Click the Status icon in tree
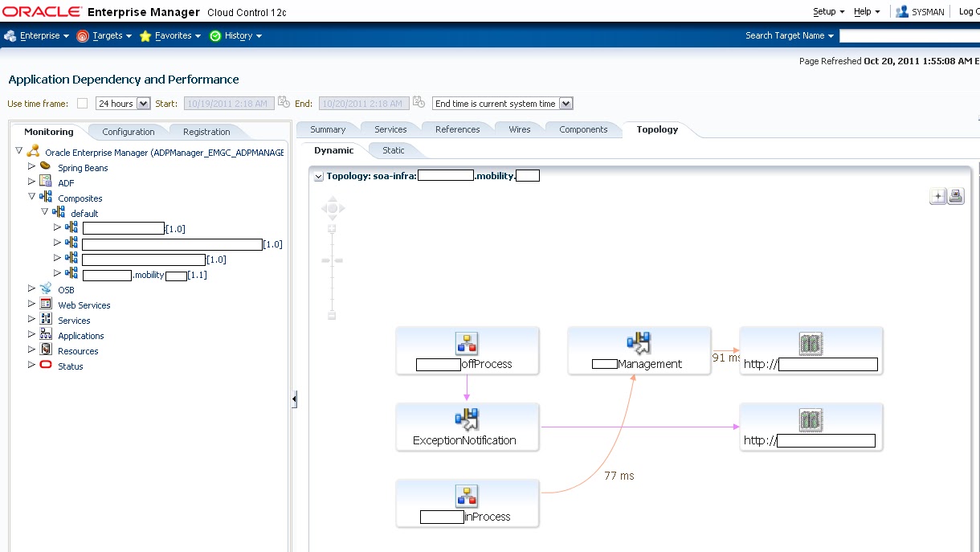980x552 pixels. pos(46,365)
